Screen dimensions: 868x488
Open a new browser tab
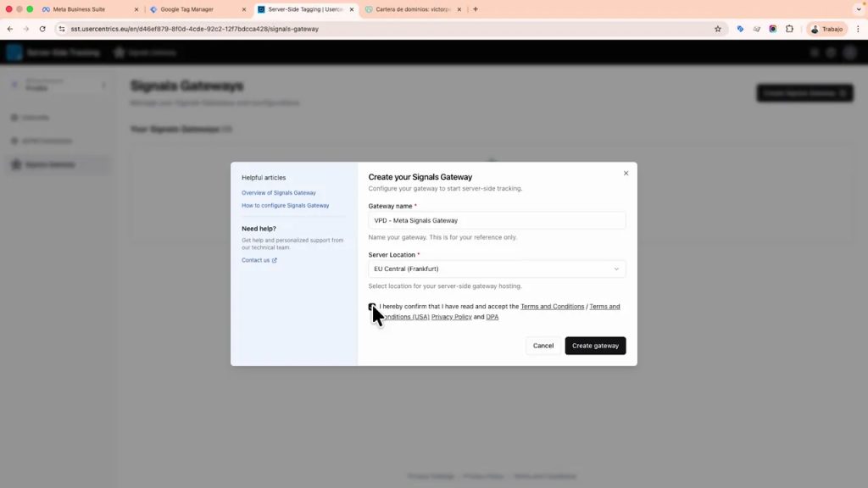click(x=476, y=9)
